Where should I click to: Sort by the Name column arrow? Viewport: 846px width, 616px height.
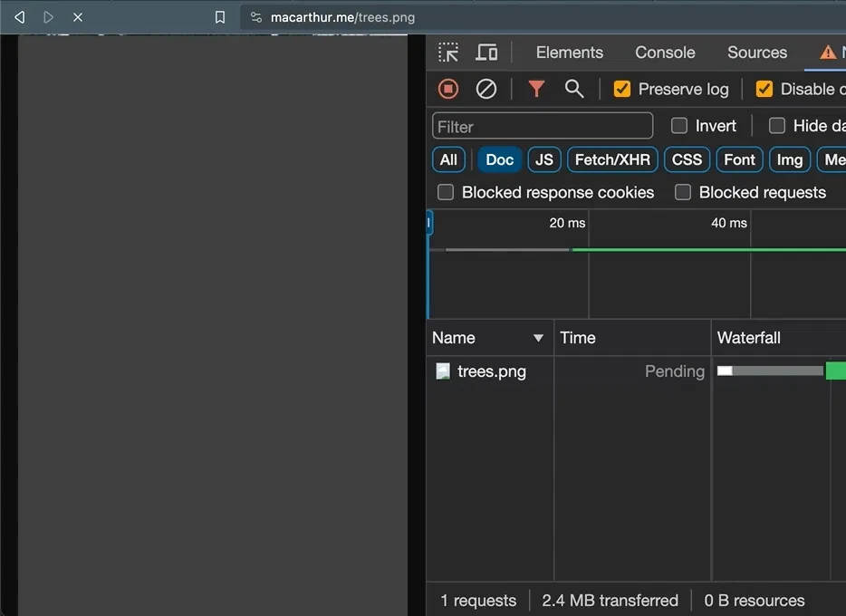[538, 338]
